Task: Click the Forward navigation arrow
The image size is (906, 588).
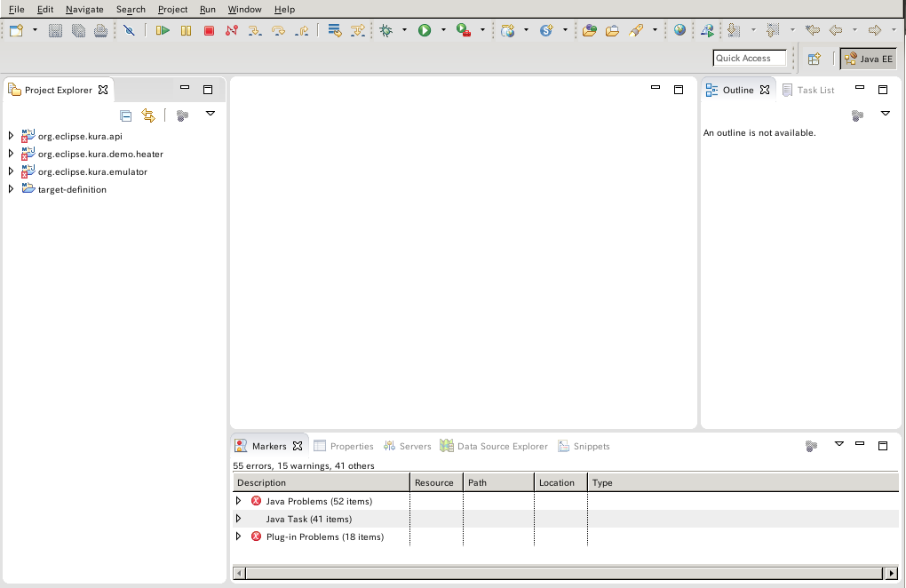Action: (x=875, y=30)
